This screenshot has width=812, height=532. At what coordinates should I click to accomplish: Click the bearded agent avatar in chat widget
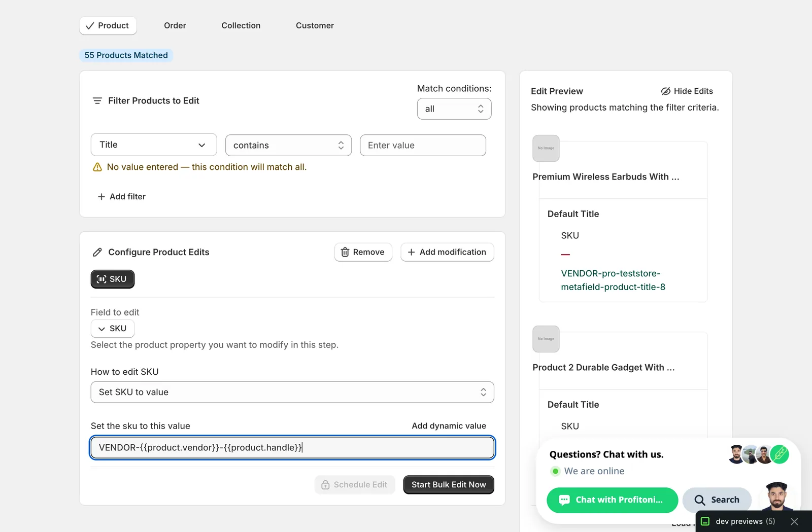(777, 496)
